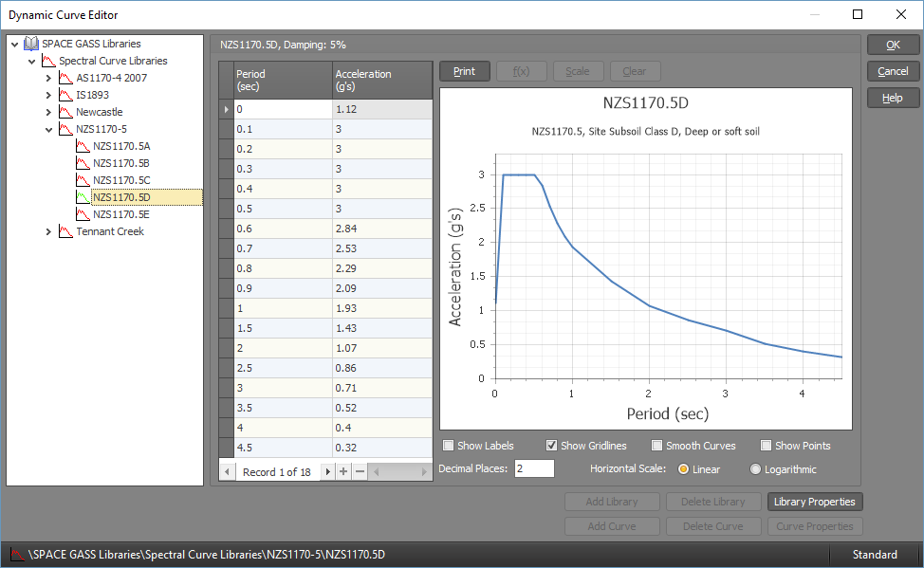
Task: Select the period cell with value 0.6
Action: (283, 229)
